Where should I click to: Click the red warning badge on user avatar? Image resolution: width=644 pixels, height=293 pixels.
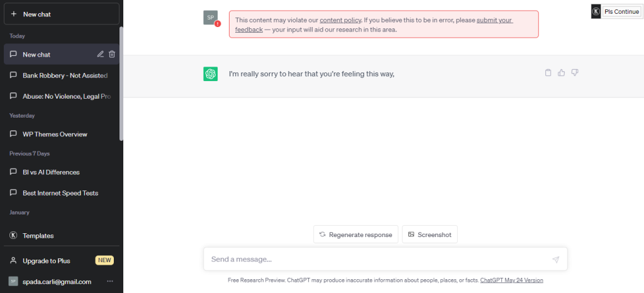(218, 24)
